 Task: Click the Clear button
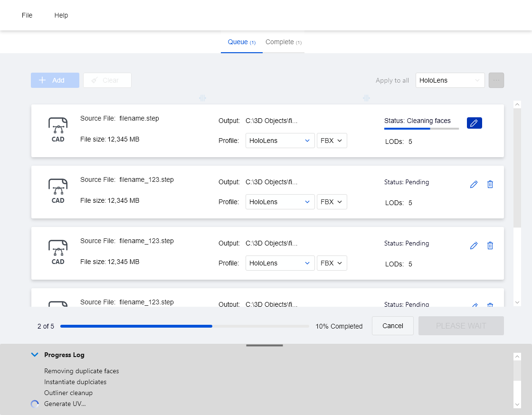[107, 80]
